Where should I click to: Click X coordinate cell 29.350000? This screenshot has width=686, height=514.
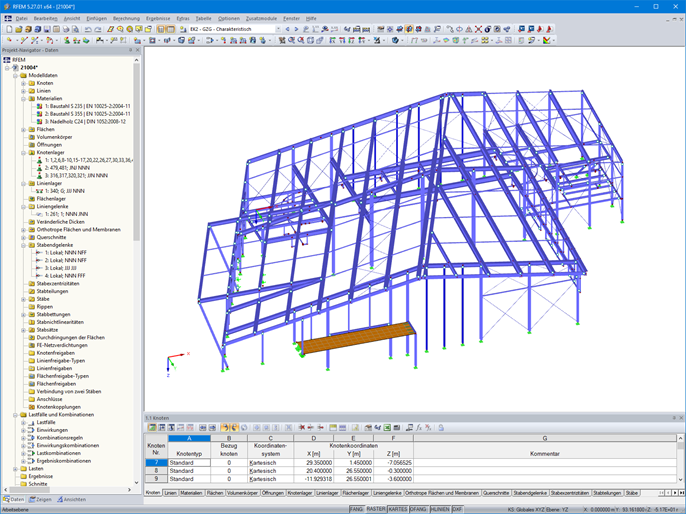(314, 463)
